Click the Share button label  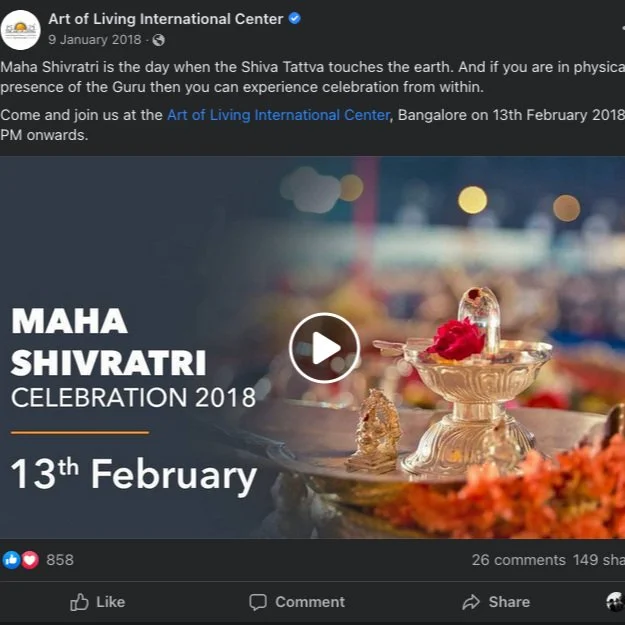pyautogui.click(x=509, y=602)
